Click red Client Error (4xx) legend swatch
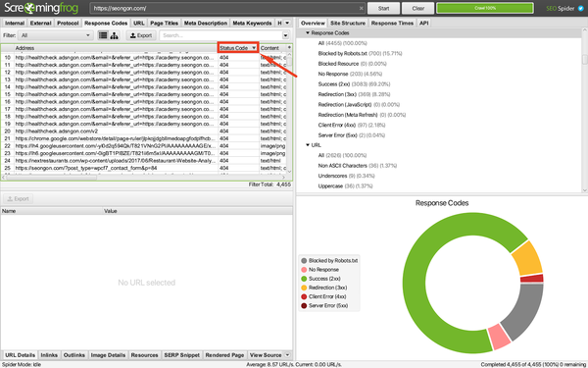 (304, 296)
